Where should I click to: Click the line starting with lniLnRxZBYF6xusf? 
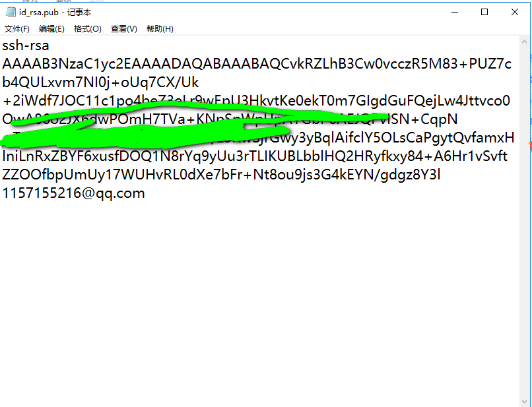(255, 156)
